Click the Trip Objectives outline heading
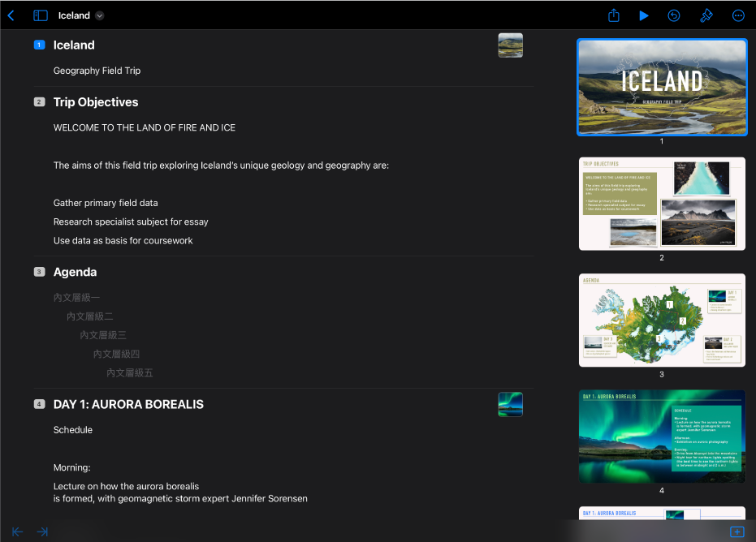 [x=96, y=102]
